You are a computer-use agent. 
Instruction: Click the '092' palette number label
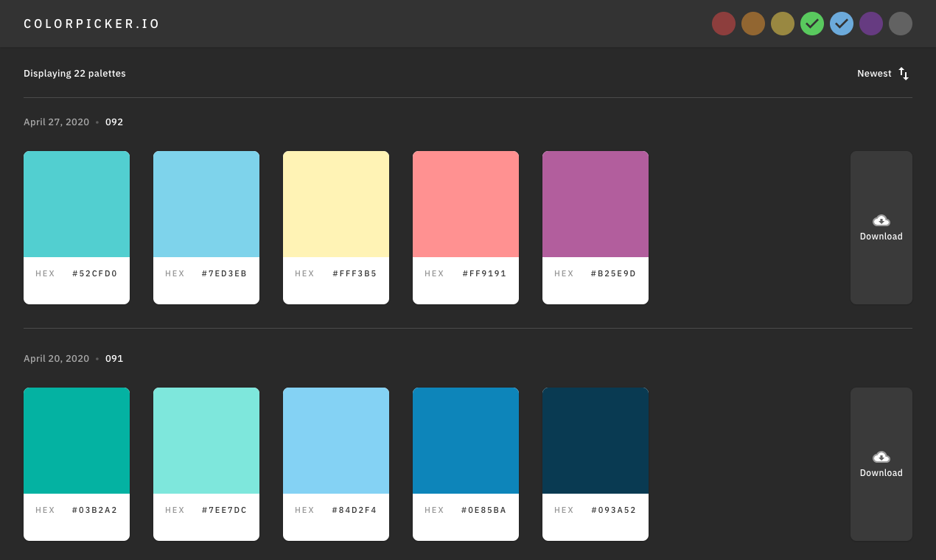[113, 122]
